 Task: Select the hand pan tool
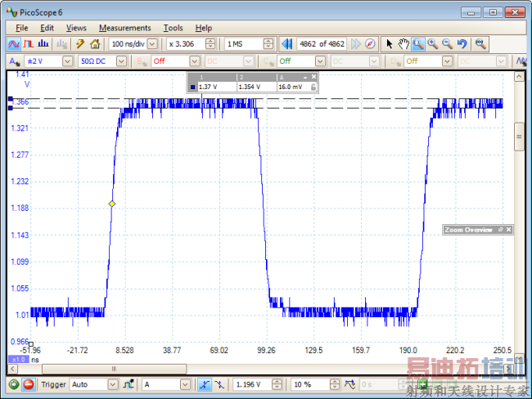click(404, 43)
